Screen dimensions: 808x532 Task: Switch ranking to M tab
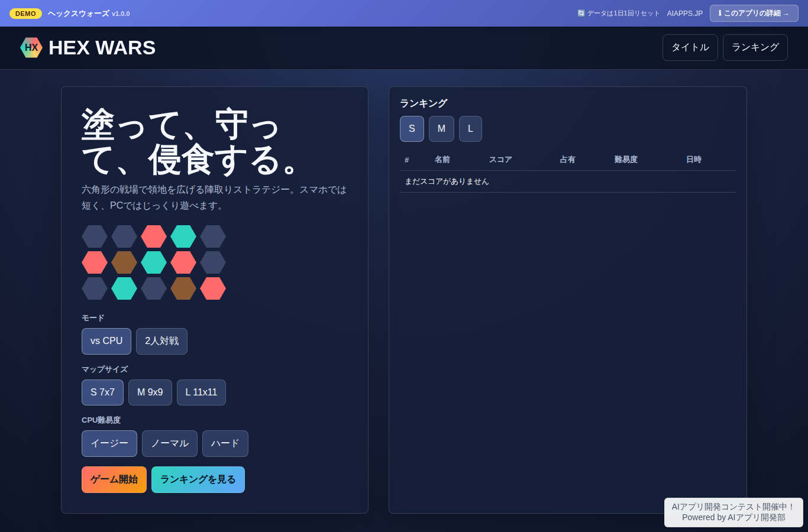[441, 129]
